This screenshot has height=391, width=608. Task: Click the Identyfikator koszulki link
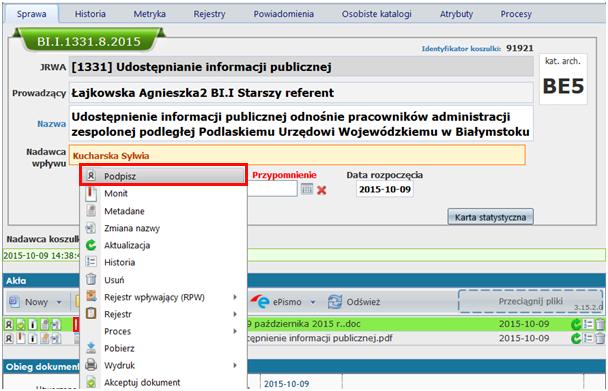(461, 49)
